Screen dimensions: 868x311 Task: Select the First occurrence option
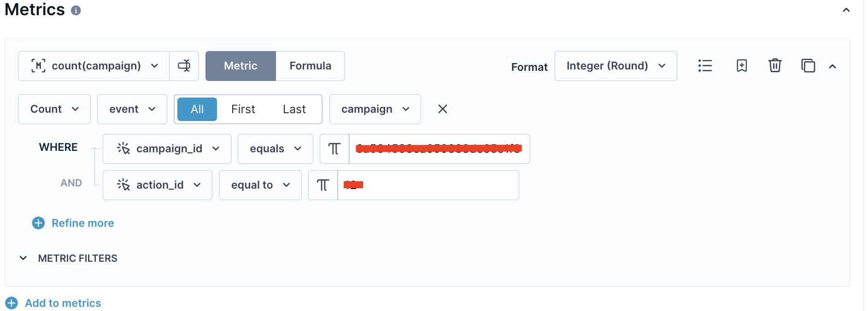click(x=243, y=109)
